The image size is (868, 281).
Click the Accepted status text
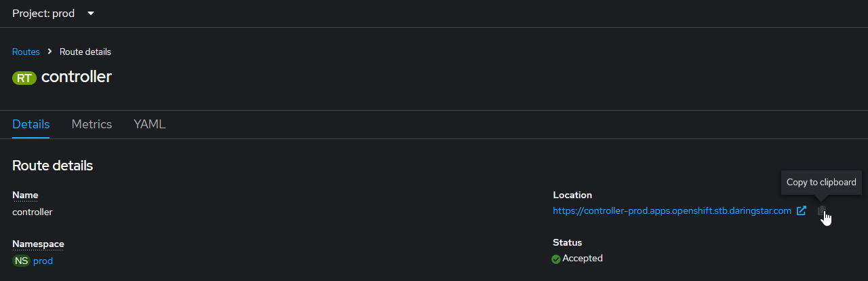(x=582, y=258)
